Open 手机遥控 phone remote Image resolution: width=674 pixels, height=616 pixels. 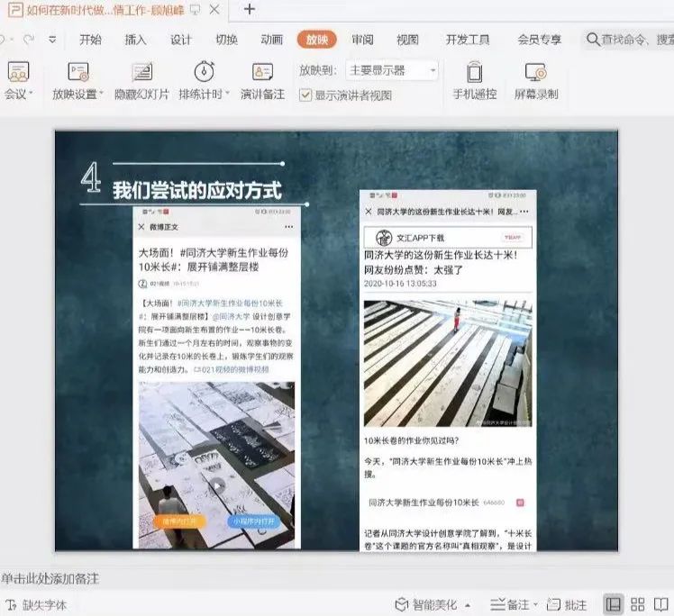(x=475, y=80)
